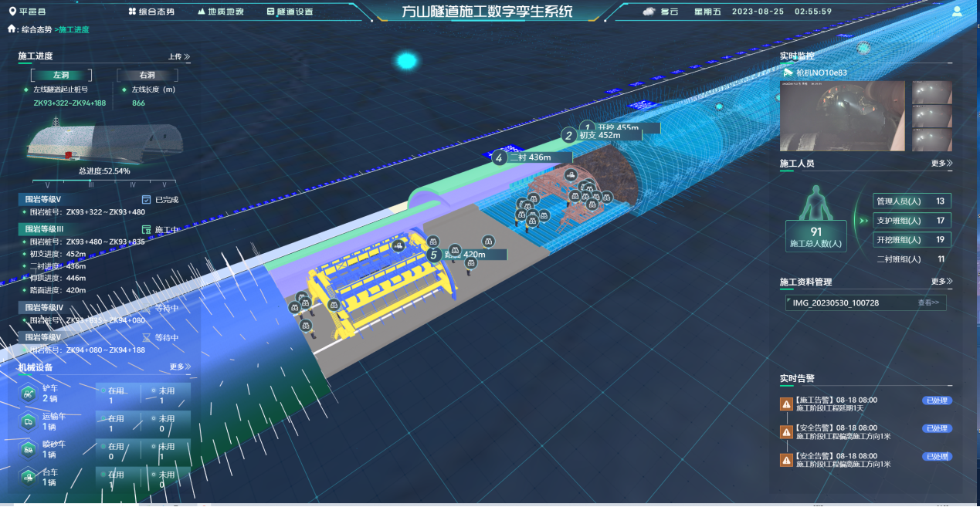
Task: Click the home icon in breadcrumb
Action: (12, 29)
